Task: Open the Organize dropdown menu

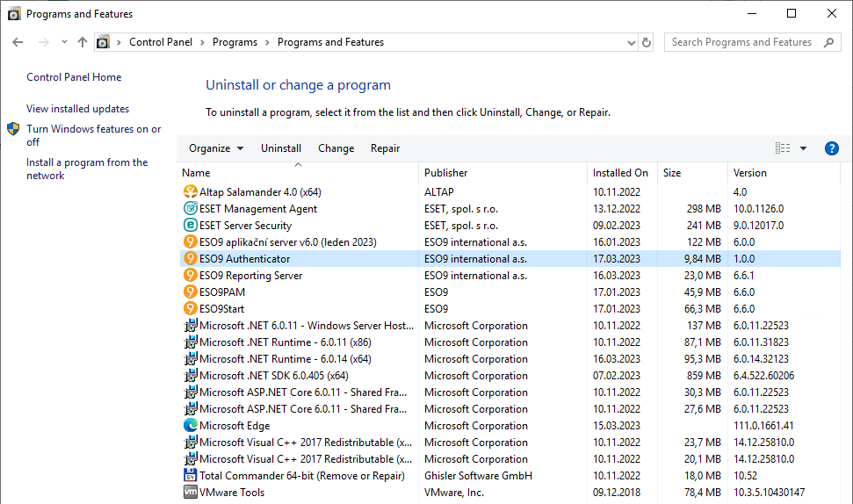Action: pos(216,148)
